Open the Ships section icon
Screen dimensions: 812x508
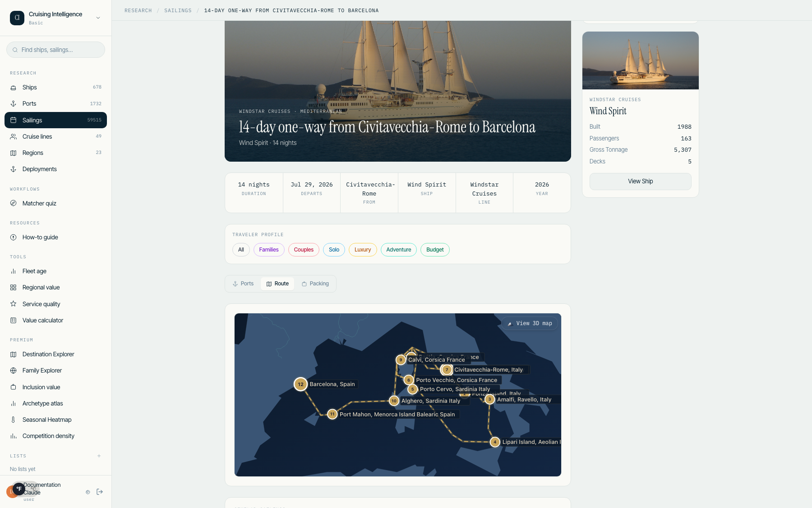click(x=14, y=88)
